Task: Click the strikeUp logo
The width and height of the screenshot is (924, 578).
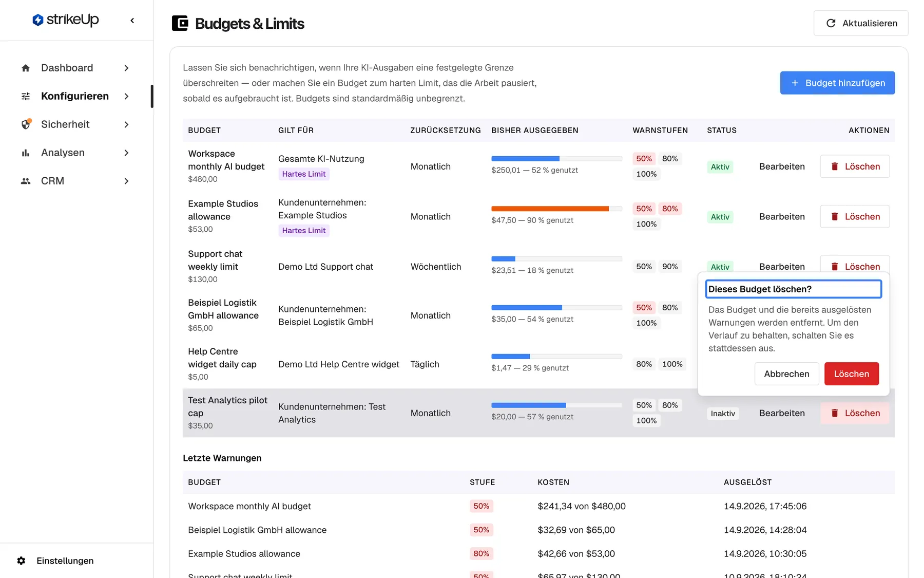Action: click(x=66, y=20)
